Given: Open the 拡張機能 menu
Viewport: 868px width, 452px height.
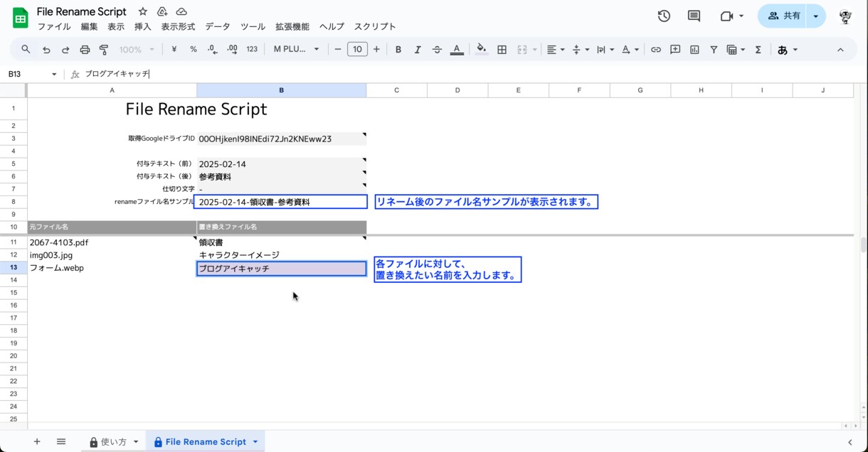Looking at the screenshot, I should click(x=292, y=26).
